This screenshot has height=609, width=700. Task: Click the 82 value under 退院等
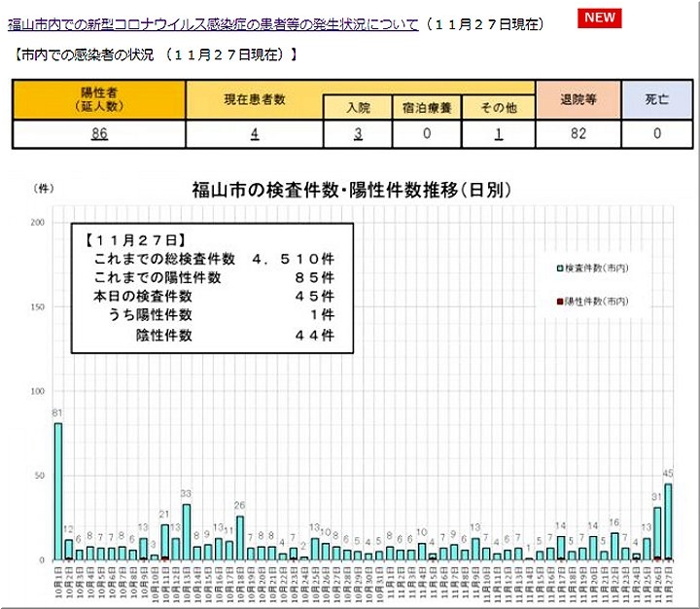click(577, 134)
